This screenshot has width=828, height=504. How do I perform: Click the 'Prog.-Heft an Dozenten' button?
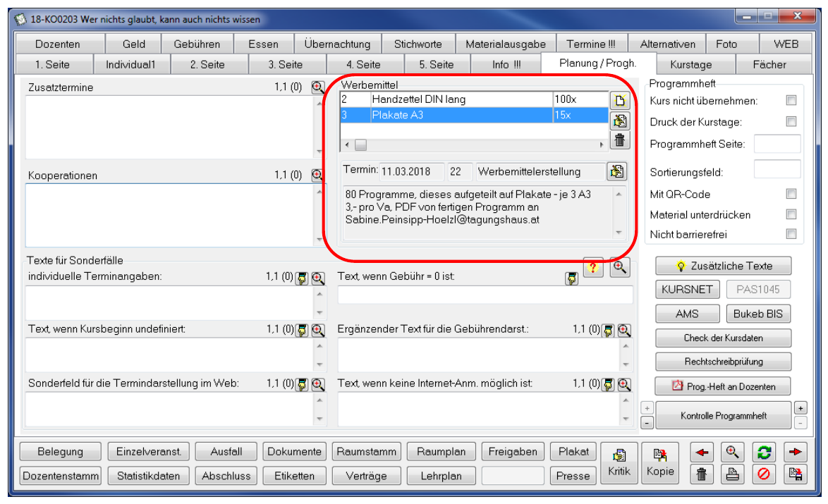coord(724,386)
